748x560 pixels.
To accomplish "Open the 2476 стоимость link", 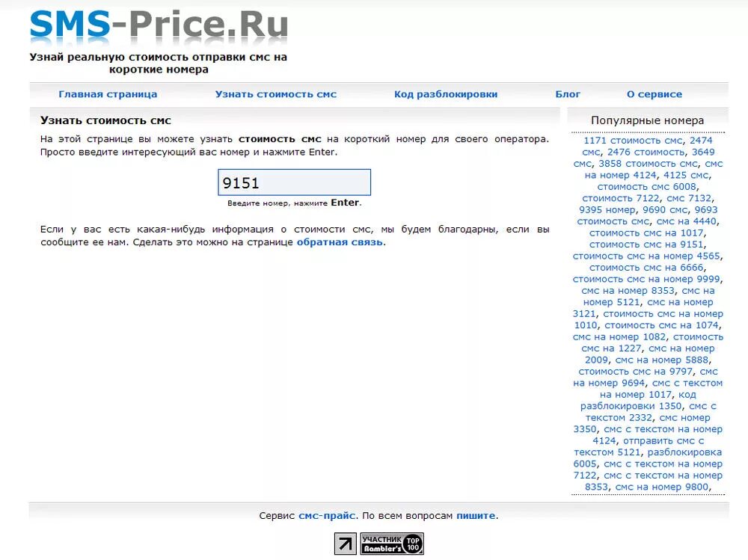I will 646,153.
